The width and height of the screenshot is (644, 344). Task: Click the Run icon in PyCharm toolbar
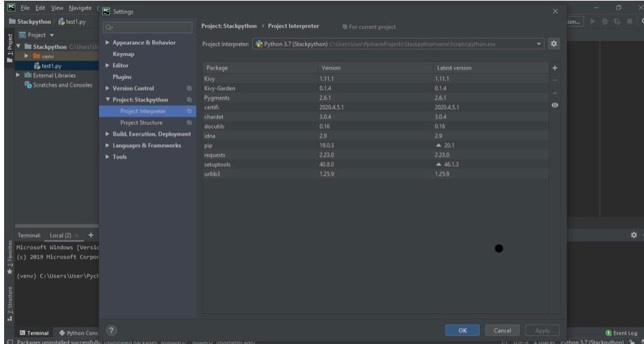[592, 21]
